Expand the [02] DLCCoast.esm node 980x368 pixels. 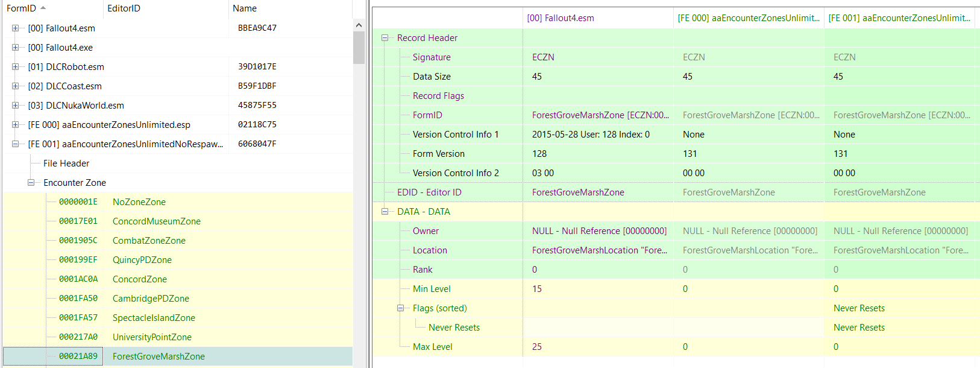tap(15, 86)
